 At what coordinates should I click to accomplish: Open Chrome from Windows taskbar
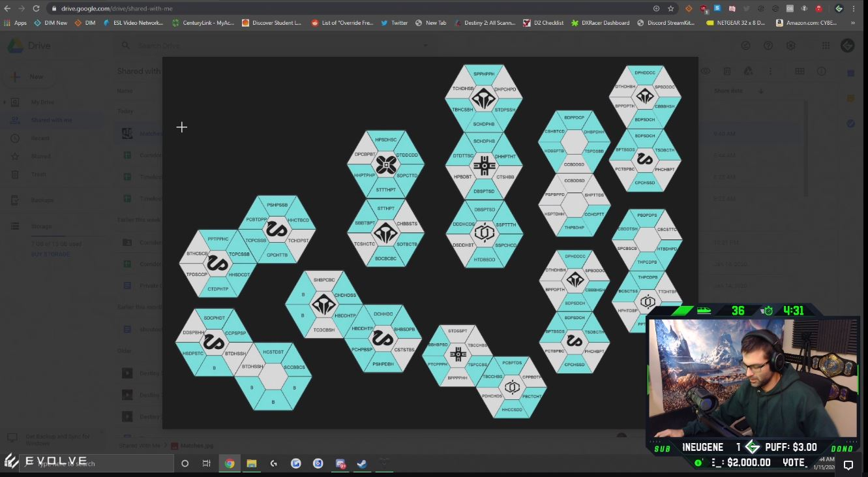pos(230,463)
